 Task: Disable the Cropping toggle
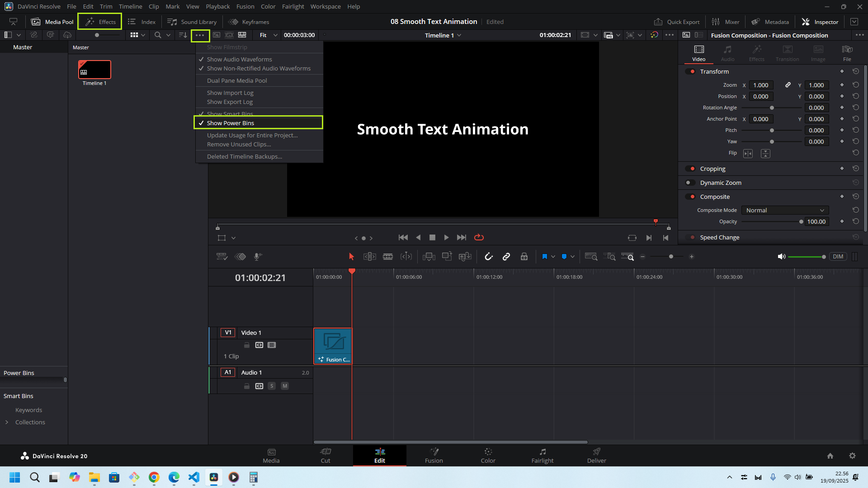(690, 169)
